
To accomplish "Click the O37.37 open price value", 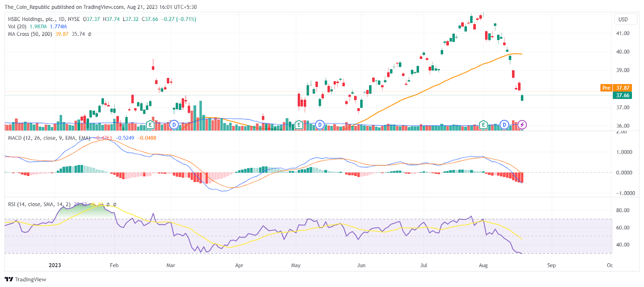I will pyautogui.click(x=91, y=19).
